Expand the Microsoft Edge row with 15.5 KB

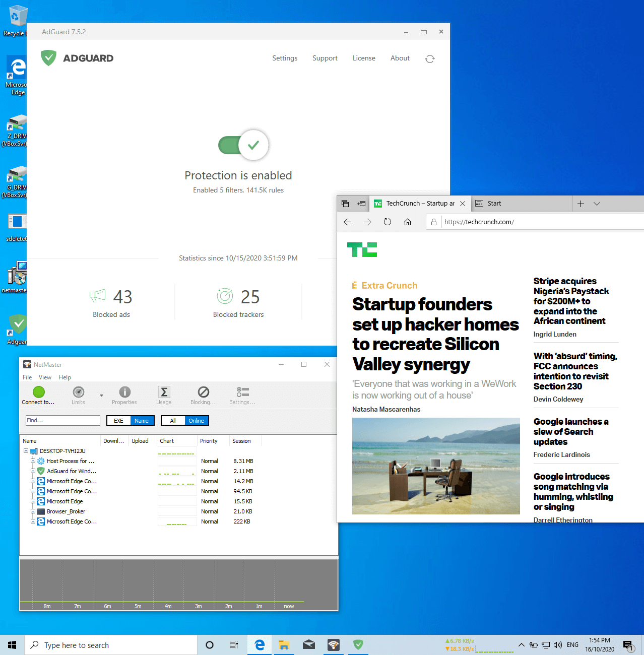[x=33, y=501]
